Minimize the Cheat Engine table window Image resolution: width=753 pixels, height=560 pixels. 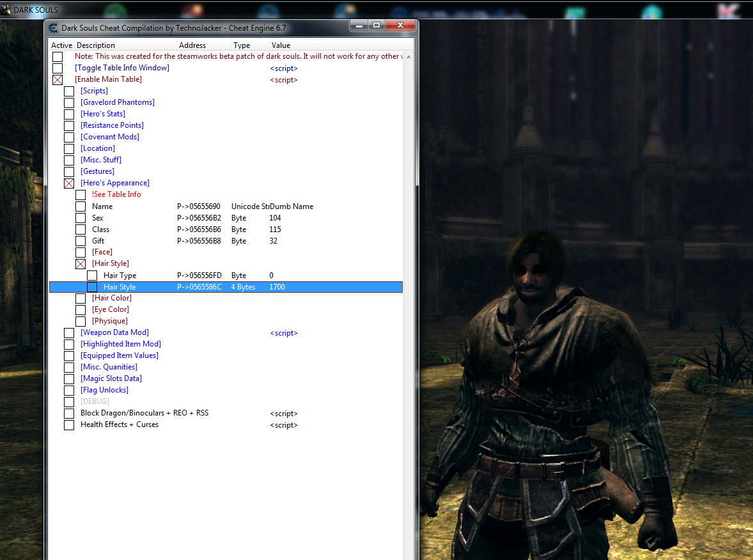(x=359, y=25)
